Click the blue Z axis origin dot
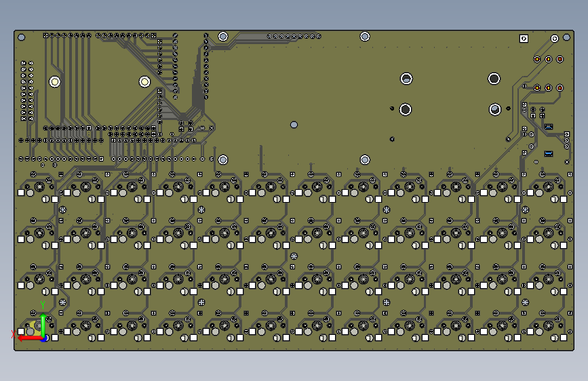588x381 pixels. (x=45, y=338)
